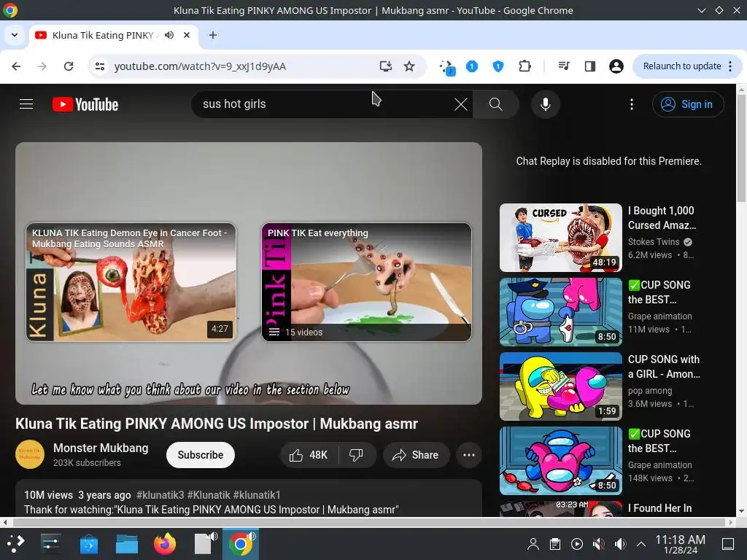
Task: Open the mouse-pointer extension icon in Chrome toolbar
Action: click(447, 66)
